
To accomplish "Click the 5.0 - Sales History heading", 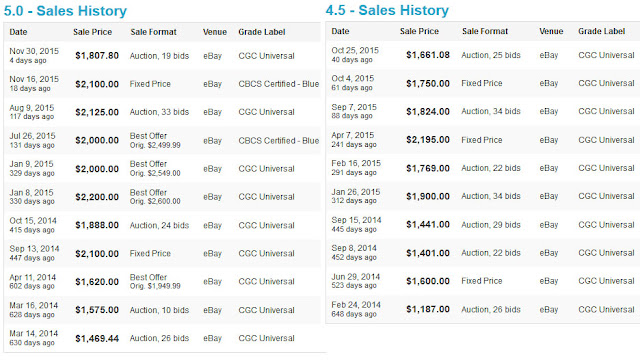I will pos(65,11).
